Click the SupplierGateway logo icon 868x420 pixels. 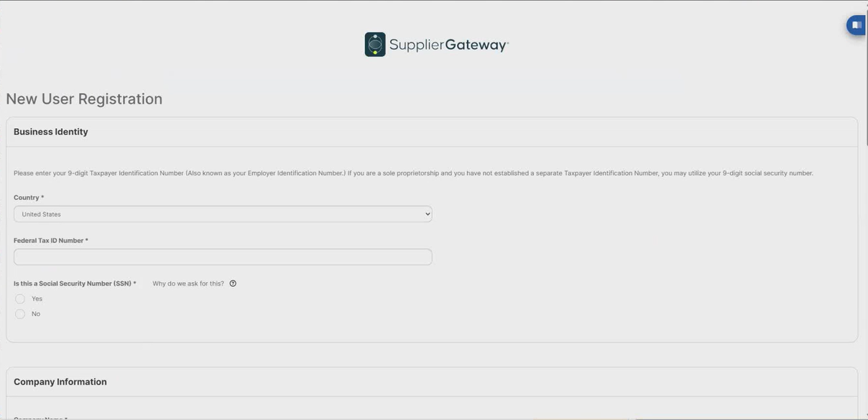(x=374, y=44)
